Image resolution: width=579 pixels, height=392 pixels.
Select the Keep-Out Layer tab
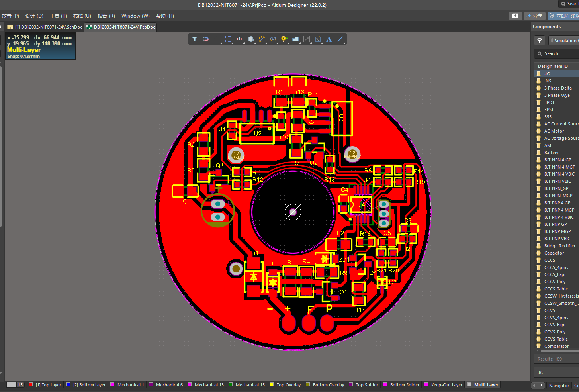pyautogui.click(x=443, y=385)
